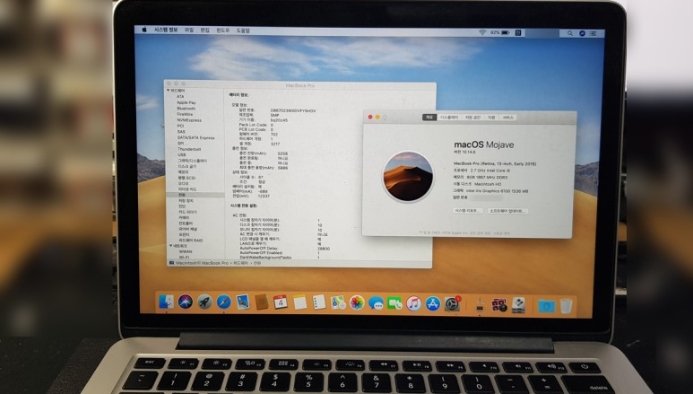Open iTunes from the Dock

coord(414,304)
